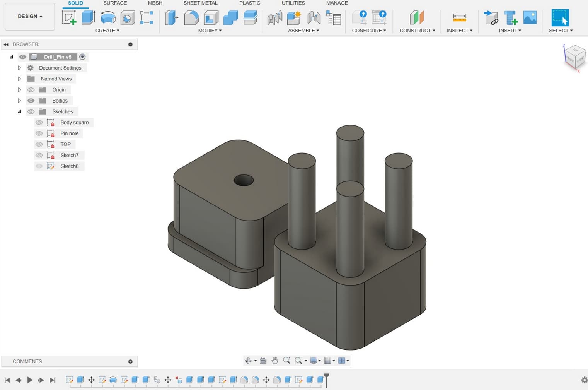
Task: Click the ViewCube orientation cube
Action: (574, 57)
